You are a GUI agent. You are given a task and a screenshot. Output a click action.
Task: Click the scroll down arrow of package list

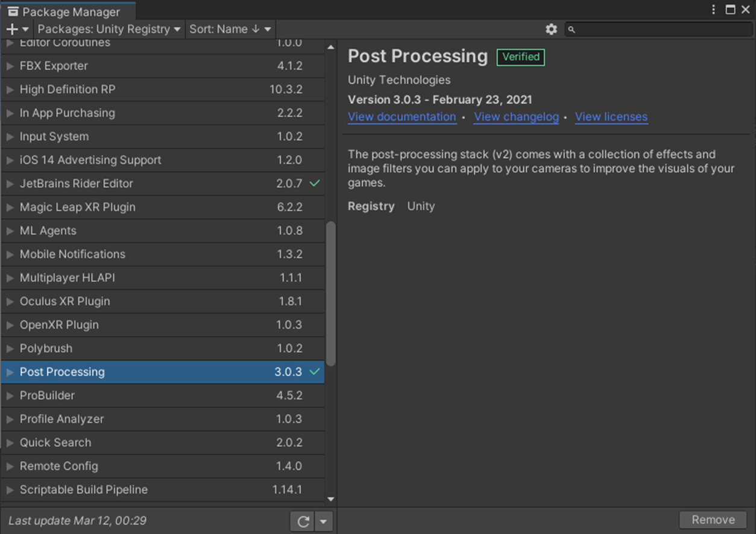point(330,499)
